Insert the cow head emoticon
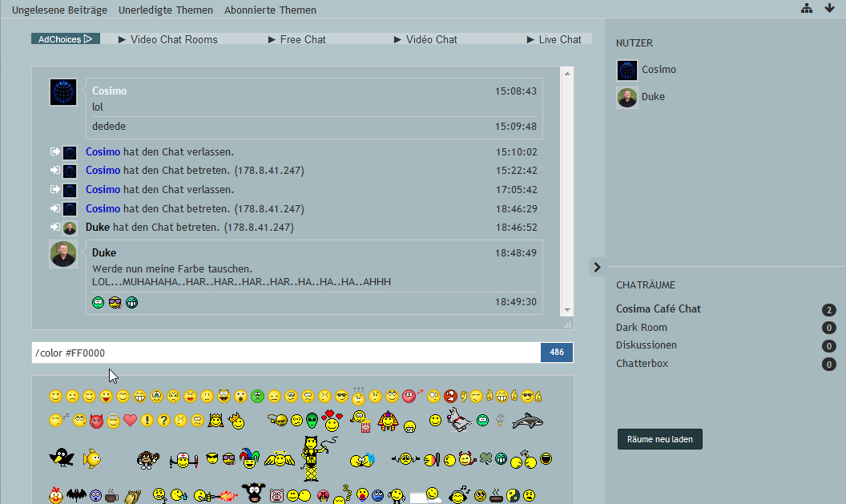 [254, 492]
